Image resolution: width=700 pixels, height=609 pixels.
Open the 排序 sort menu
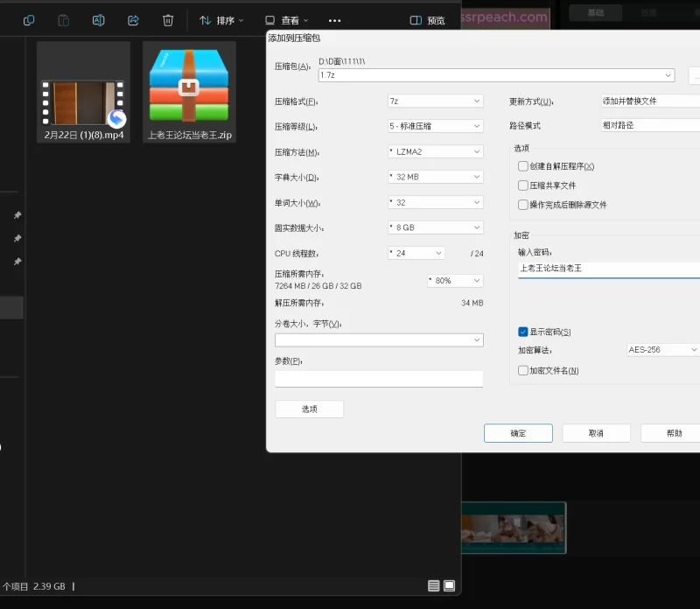tap(221, 20)
